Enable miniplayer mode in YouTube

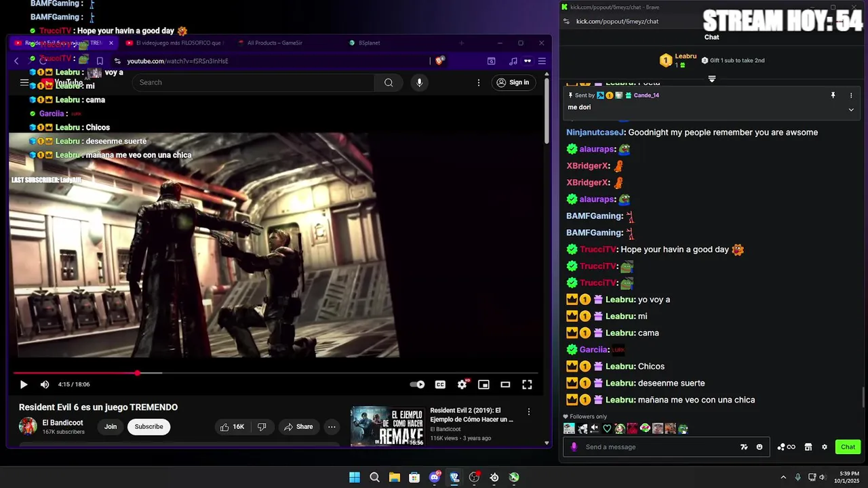484,384
